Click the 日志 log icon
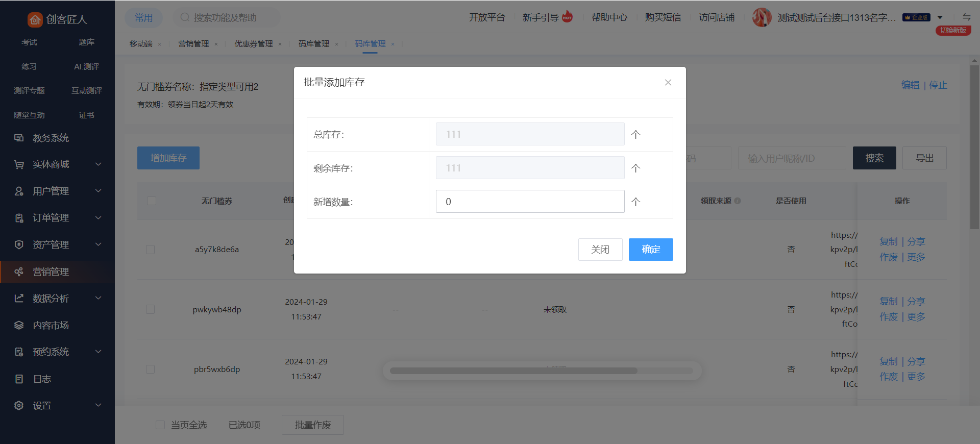 coord(19,379)
